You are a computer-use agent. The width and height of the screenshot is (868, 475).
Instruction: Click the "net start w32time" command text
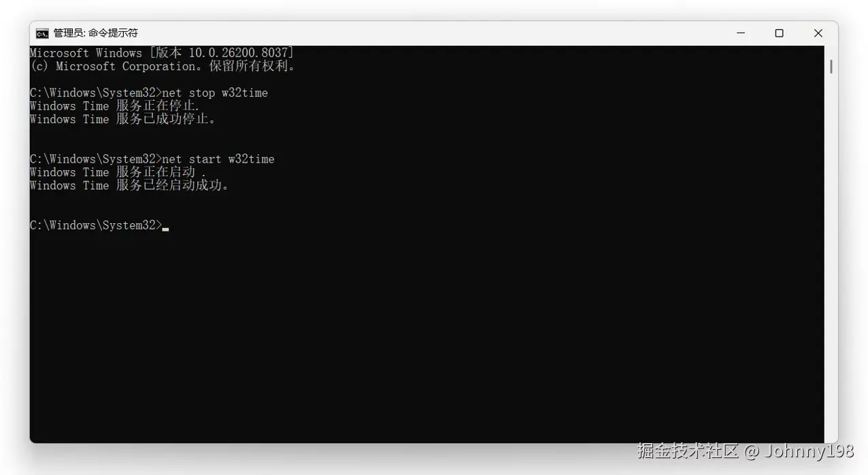[218, 159]
